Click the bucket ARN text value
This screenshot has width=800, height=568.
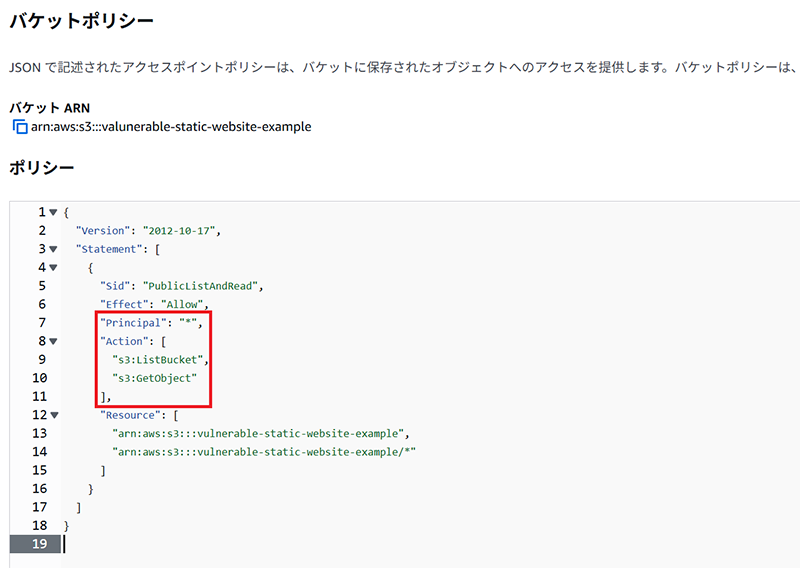click(x=171, y=127)
